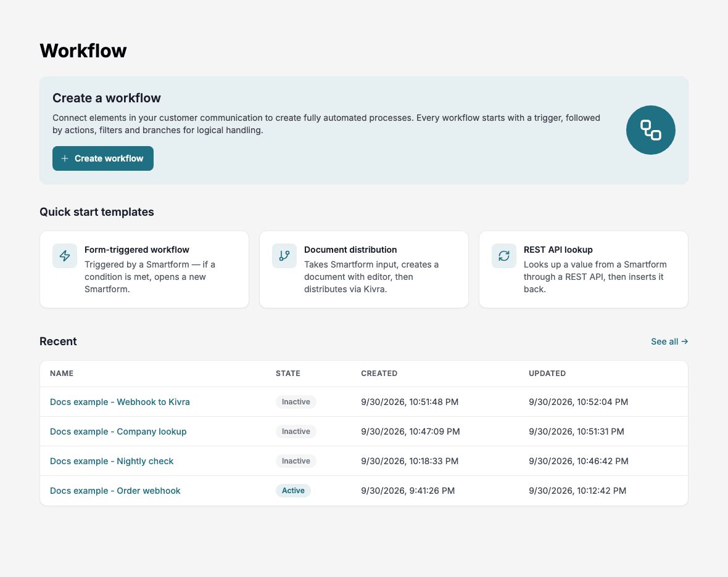This screenshot has width=728, height=577.
Task: Click the Form-triggered workflow description text
Action: 150,277
